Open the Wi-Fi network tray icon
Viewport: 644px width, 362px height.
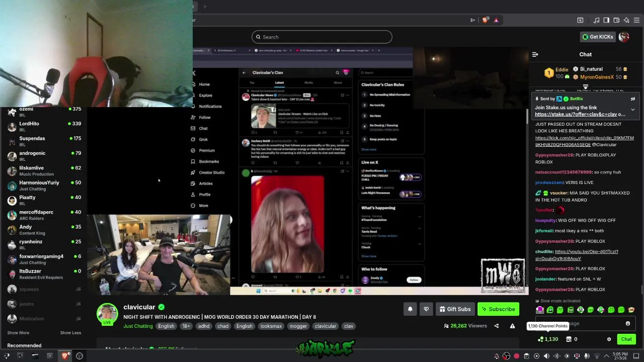coord(597,356)
